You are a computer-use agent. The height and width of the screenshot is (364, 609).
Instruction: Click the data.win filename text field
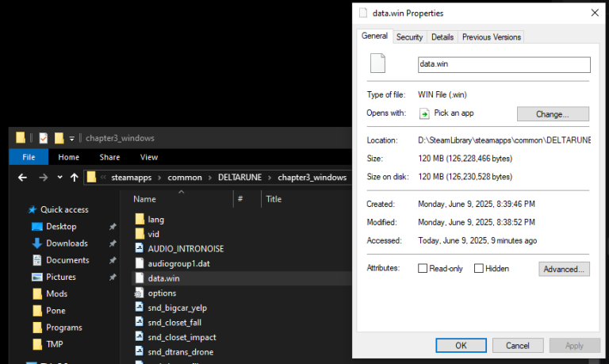504,65
